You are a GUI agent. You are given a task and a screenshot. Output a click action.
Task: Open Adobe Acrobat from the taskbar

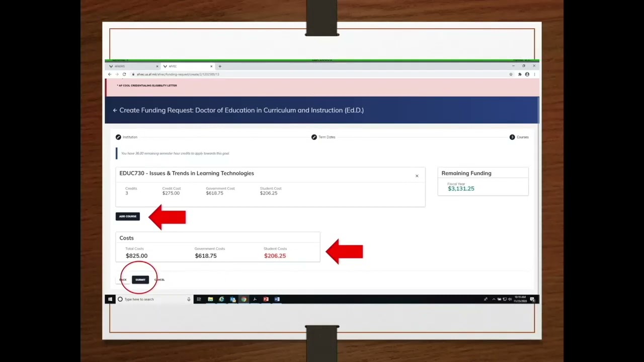click(255, 299)
